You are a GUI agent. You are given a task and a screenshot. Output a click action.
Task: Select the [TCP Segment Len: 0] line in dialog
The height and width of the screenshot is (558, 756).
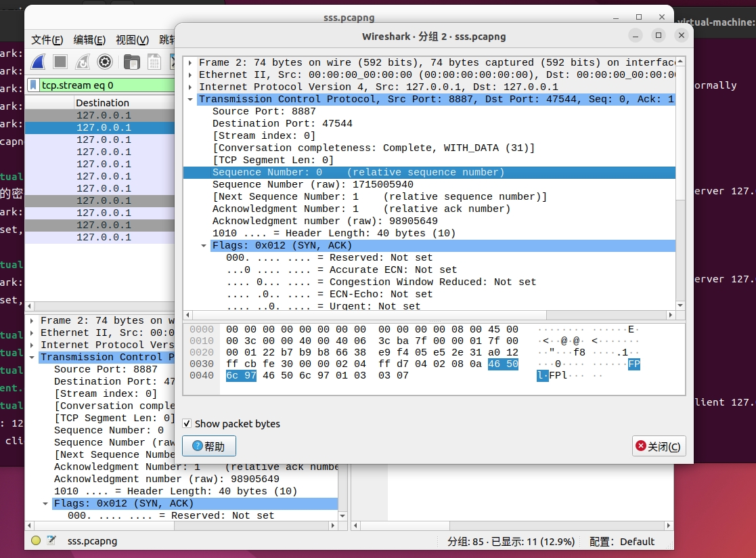273,160
